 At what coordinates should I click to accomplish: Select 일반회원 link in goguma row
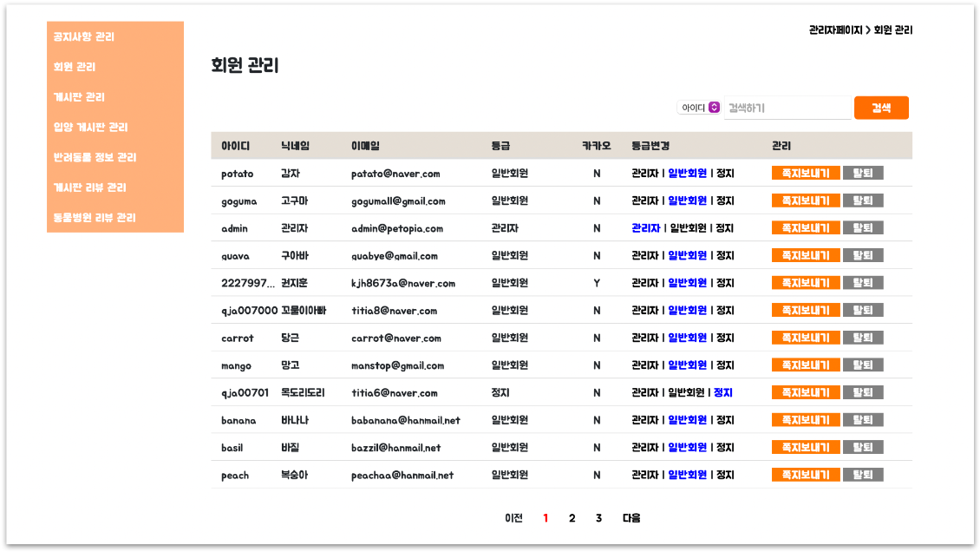688,200
